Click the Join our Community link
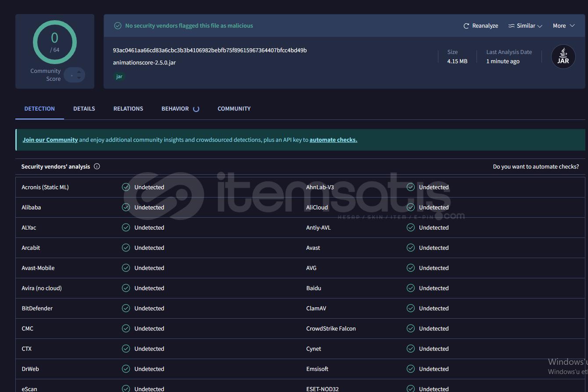The width and height of the screenshot is (588, 392). 50,140
